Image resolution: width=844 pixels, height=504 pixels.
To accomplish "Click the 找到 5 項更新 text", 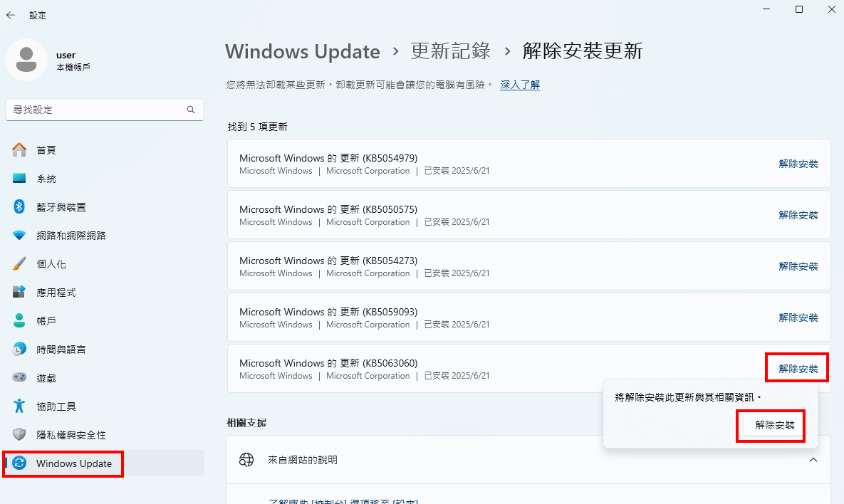I will [257, 127].
